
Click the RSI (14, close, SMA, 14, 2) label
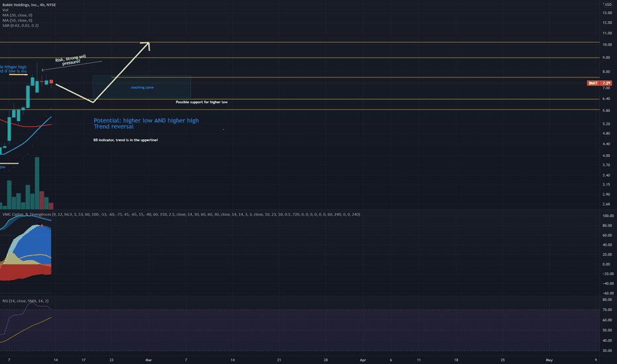26,300
